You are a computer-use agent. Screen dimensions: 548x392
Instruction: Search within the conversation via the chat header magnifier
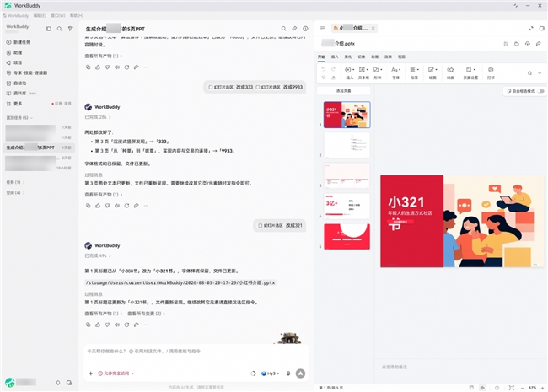pos(284,29)
